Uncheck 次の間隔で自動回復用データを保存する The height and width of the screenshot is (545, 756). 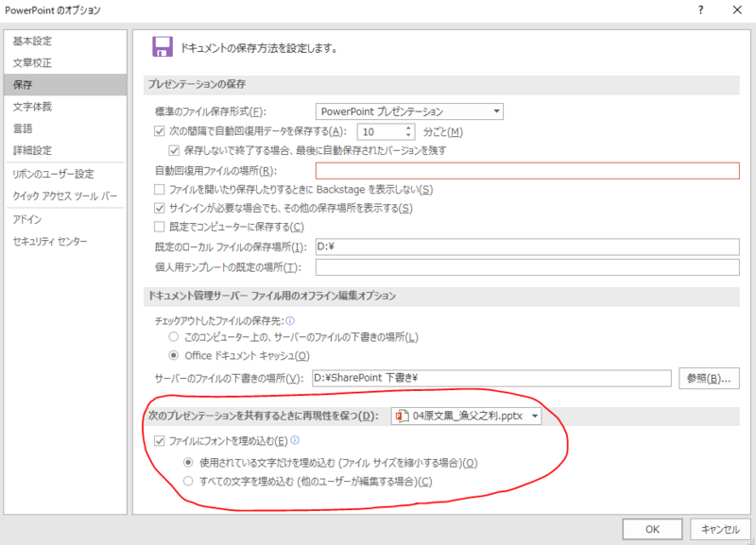(x=161, y=131)
